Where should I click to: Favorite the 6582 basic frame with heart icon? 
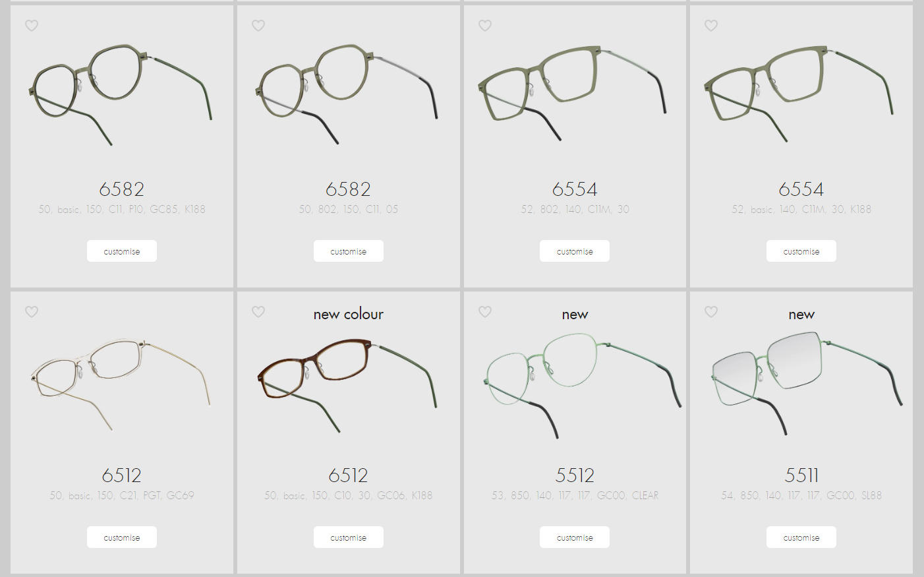[x=32, y=26]
